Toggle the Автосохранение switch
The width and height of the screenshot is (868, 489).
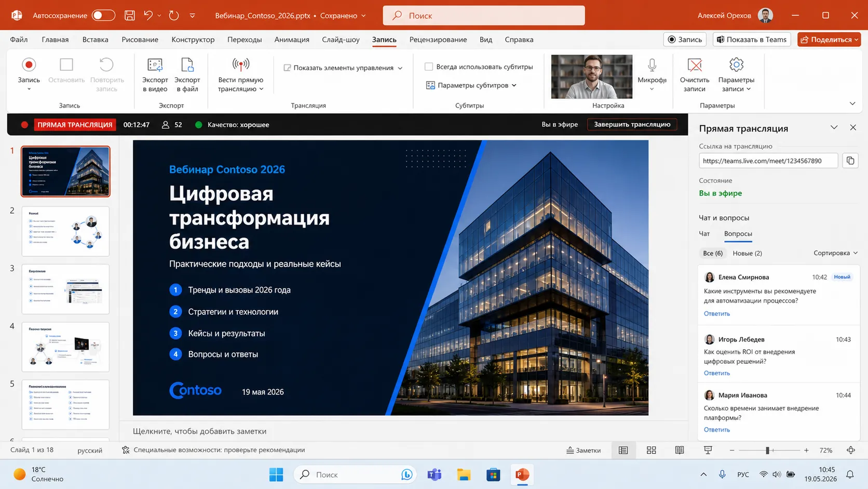click(103, 16)
